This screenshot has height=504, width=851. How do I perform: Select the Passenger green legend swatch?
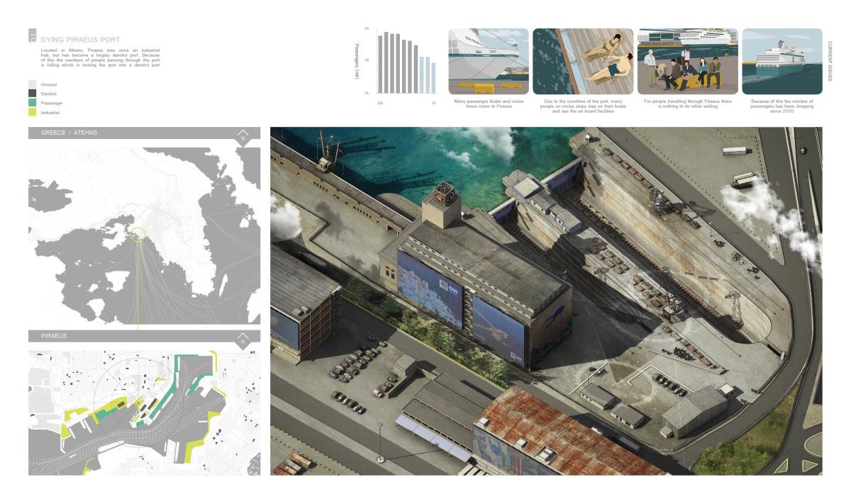coord(33,103)
